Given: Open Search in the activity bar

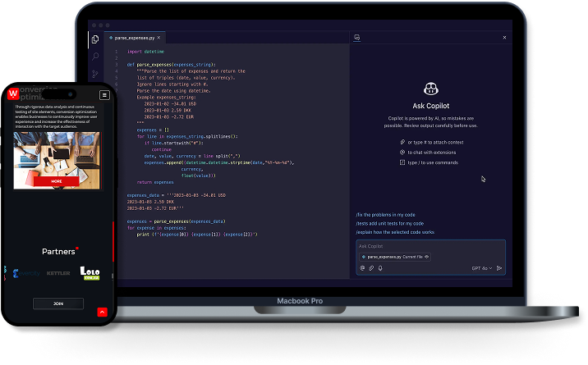Looking at the screenshot, I should point(96,57).
